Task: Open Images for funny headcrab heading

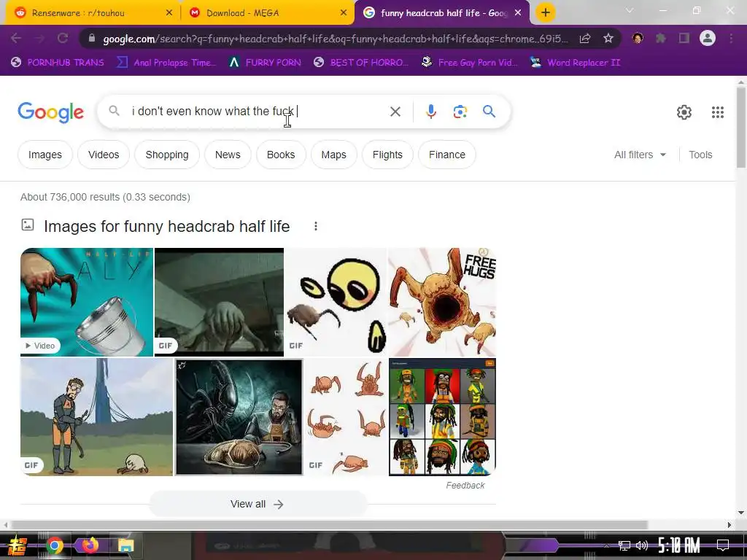Action: (167, 226)
